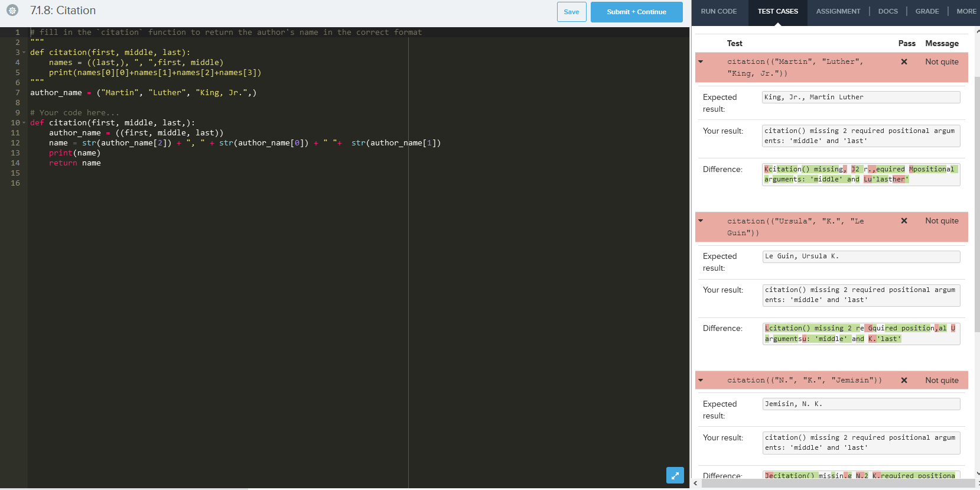980x490 pixels.
Task: Collapse the Martin Luther King test case
Action: (x=701, y=61)
